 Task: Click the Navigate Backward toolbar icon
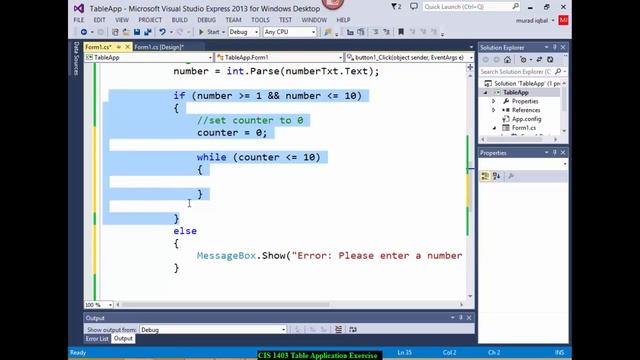coord(84,32)
